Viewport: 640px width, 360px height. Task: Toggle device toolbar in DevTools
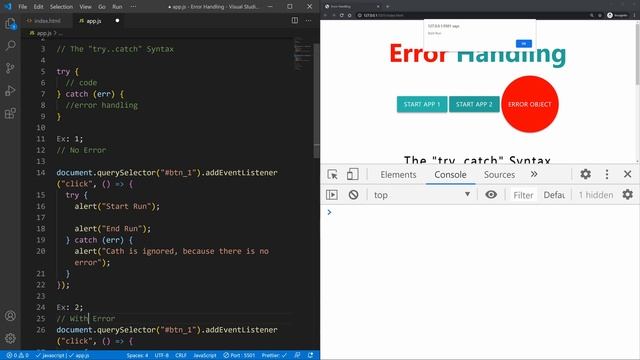pyautogui.click(x=353, y=174)
